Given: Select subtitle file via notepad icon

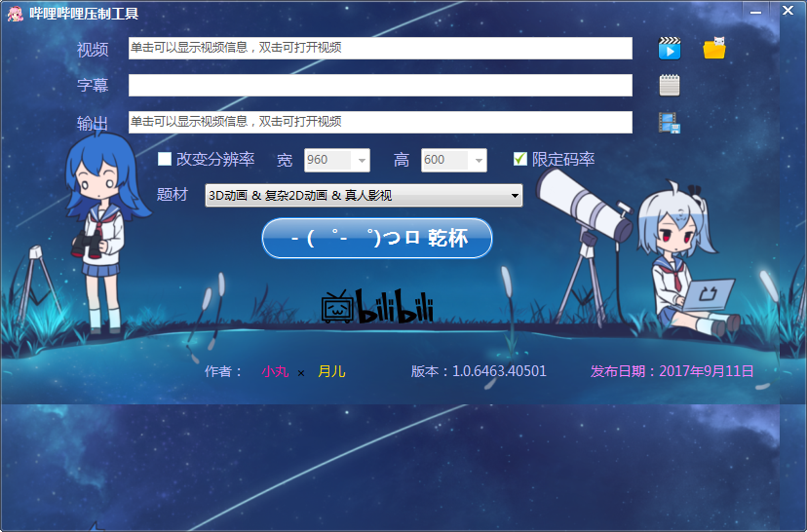Looking at the screenshot, I should point(669,86).
